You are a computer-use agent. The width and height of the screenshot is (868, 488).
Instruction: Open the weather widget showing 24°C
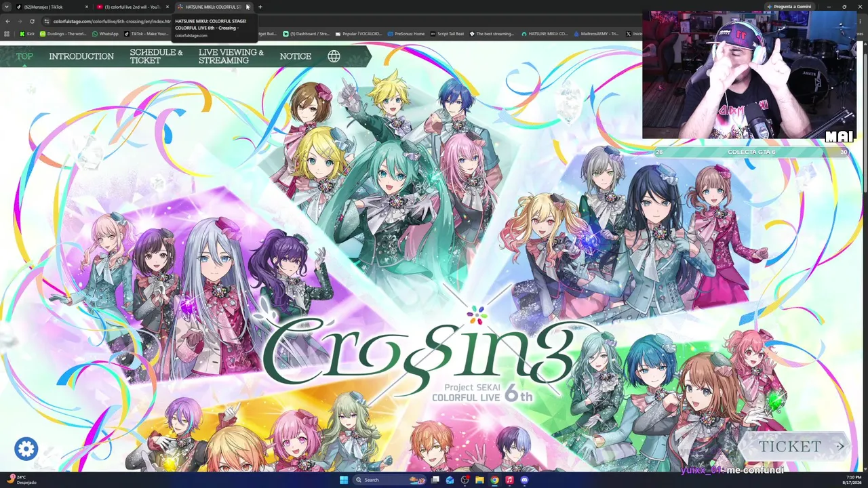click(22, 480)
